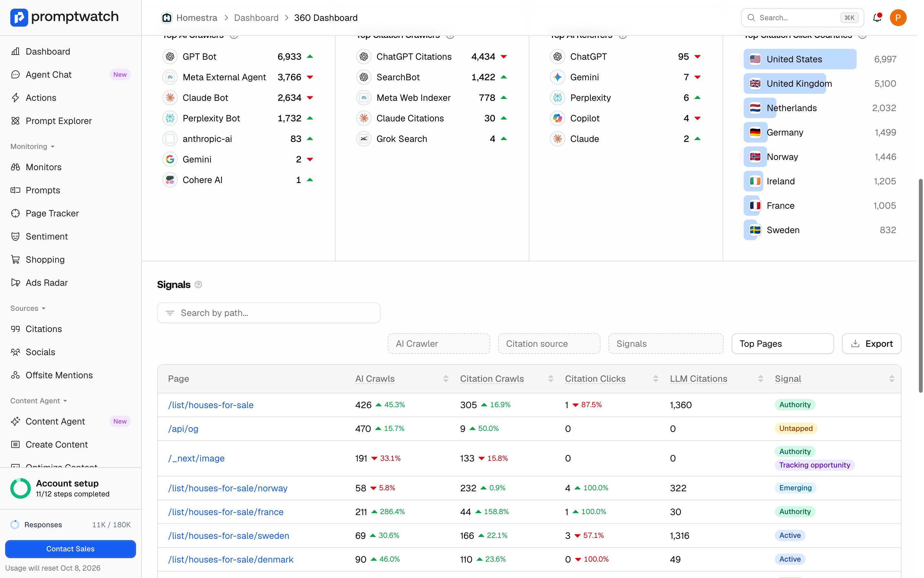Click the Emerging signal badge
Image resolution: width=924 pixels, height=578 pixels.
point(795,488)
